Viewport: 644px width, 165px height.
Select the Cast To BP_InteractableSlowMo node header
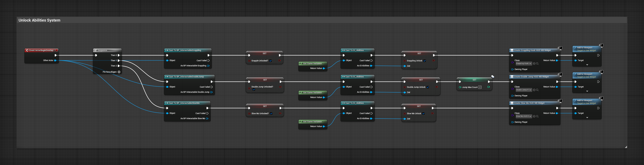(x=187, y=103)
